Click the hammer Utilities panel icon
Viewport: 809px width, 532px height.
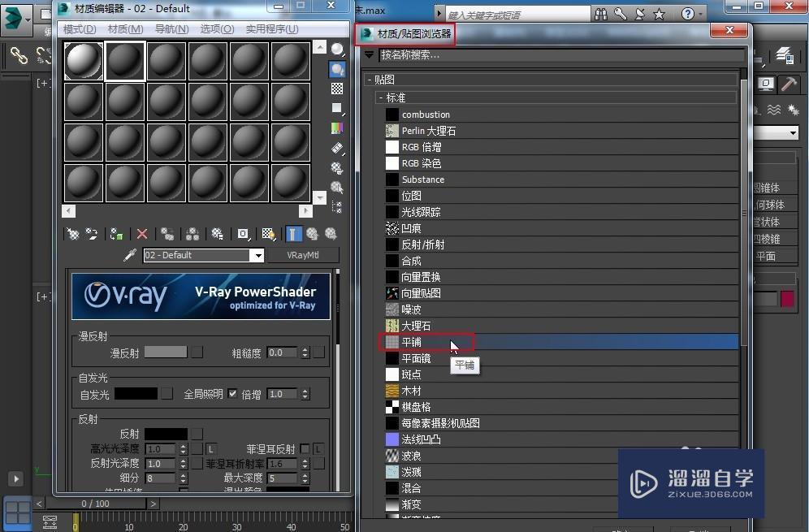(x=789, y=84)
